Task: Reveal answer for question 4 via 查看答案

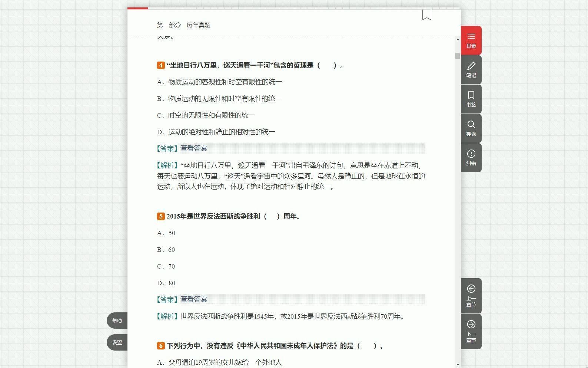Action: [194, 148]
